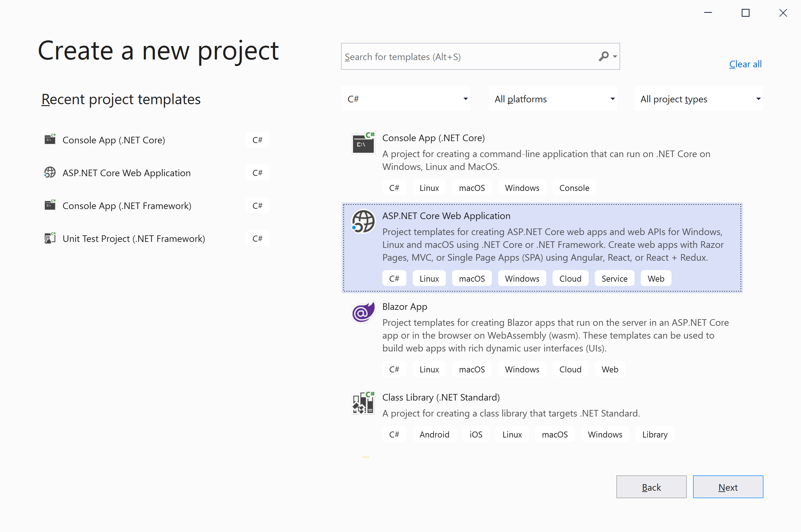This screenshot has height=532, width=801.
Task: Choose Class Library (.NET Standard) template
Action: coord(441,397)
